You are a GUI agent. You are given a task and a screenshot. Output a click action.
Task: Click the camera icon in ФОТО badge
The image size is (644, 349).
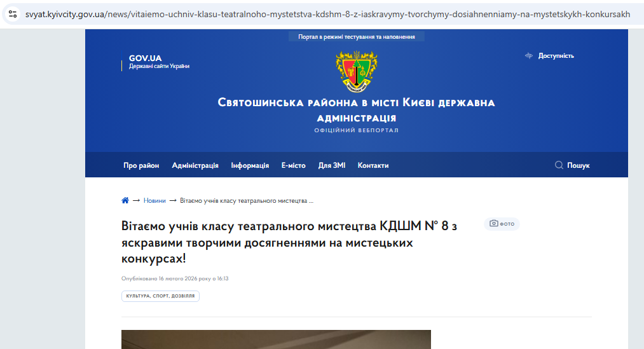click(493, 224)
